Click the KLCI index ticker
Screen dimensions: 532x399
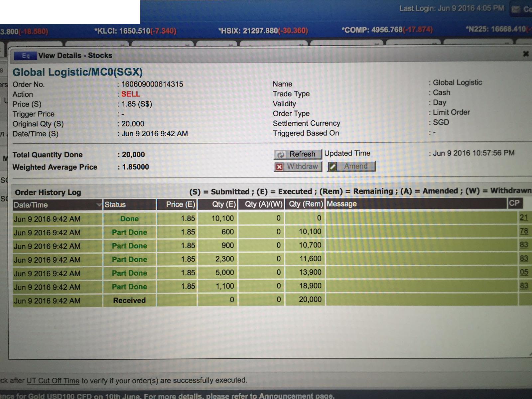point(135,31)
